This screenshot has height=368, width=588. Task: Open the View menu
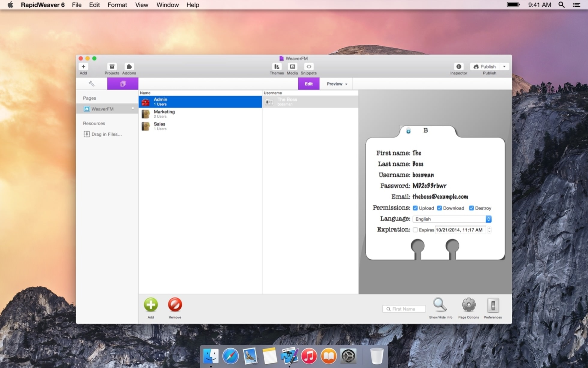coord(142,5)
